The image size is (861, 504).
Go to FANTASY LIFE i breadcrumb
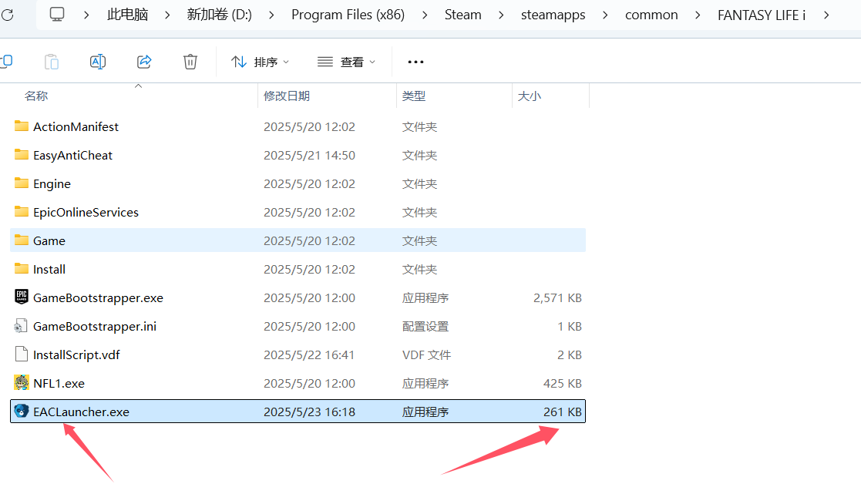762,15
